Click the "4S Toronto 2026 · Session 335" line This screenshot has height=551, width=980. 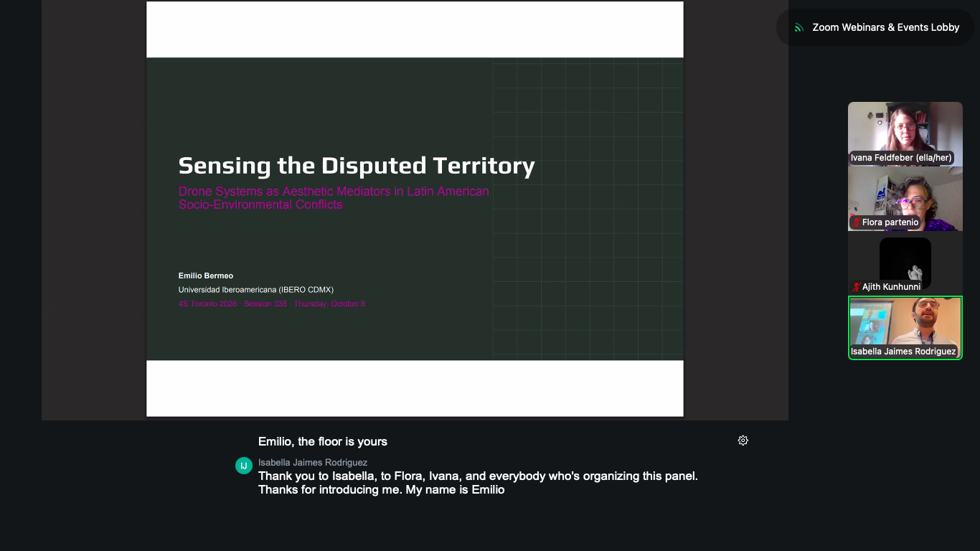[272, 304]
